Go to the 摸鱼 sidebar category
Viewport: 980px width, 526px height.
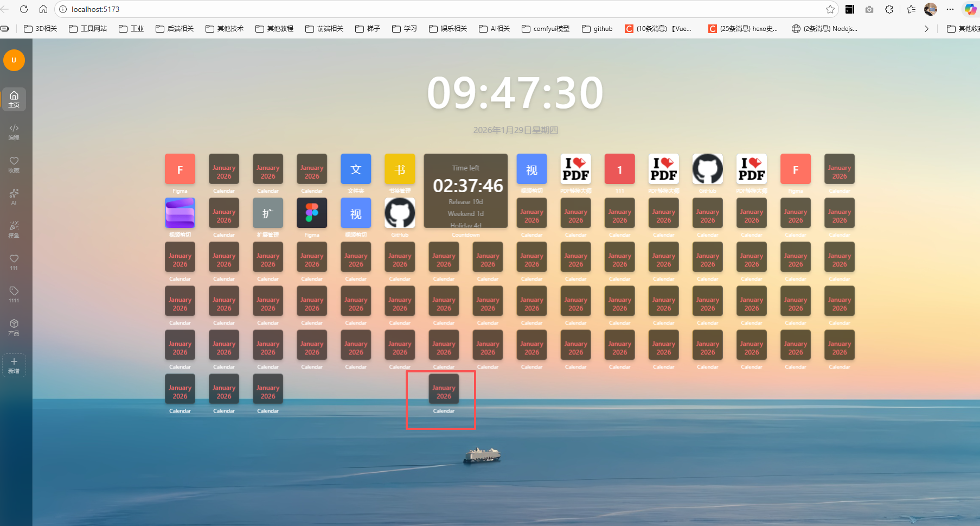14,229
